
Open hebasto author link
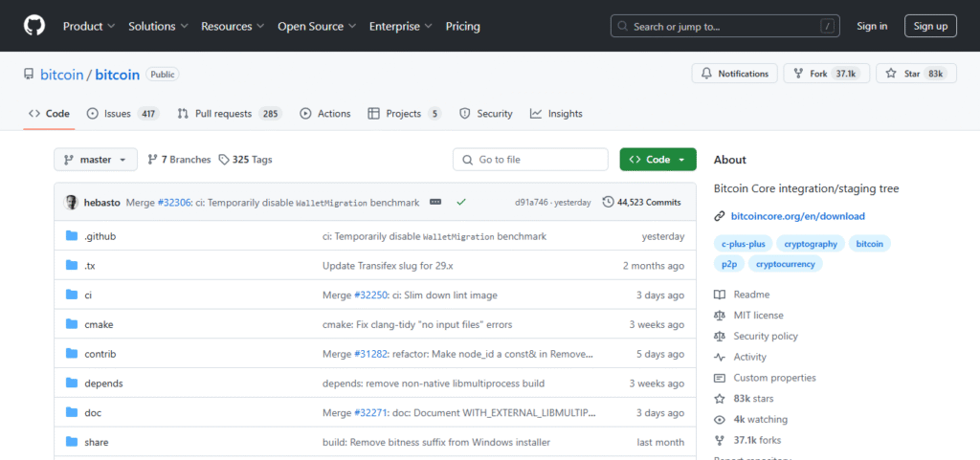tap(102, 202)
